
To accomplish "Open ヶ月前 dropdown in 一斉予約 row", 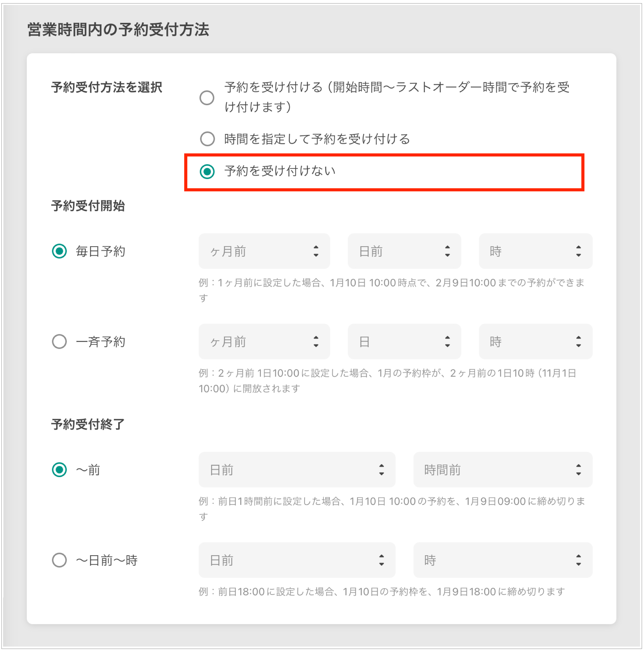I will pos(264,341).
